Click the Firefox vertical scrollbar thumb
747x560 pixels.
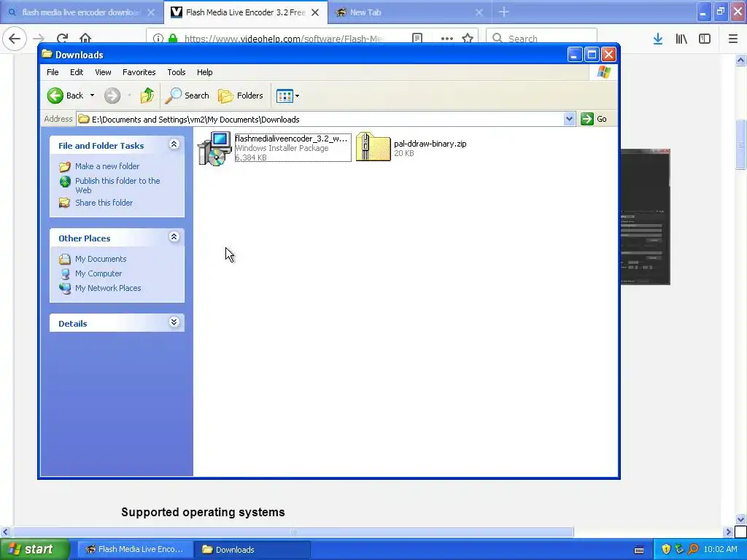coord(741,144)
